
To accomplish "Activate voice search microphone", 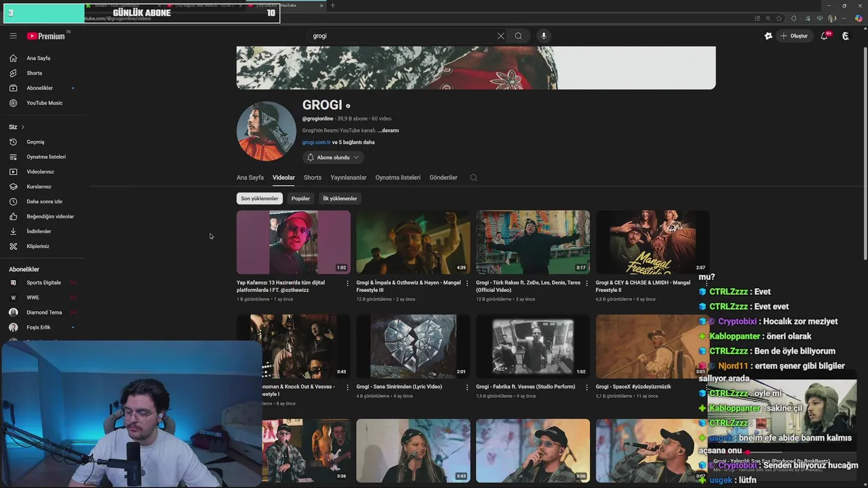I will (543, 36).
